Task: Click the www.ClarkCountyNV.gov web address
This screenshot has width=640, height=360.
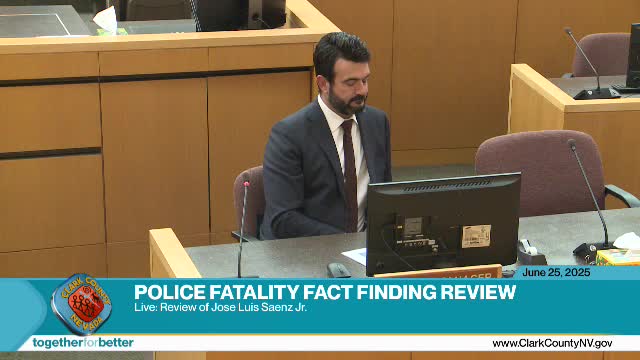Action: (x=552, y=344)
